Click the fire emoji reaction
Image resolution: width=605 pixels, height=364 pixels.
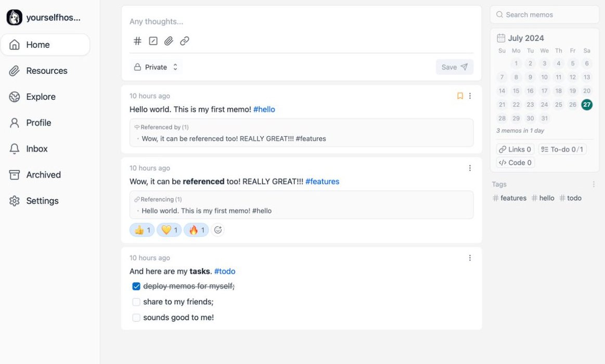click(196, 230)
